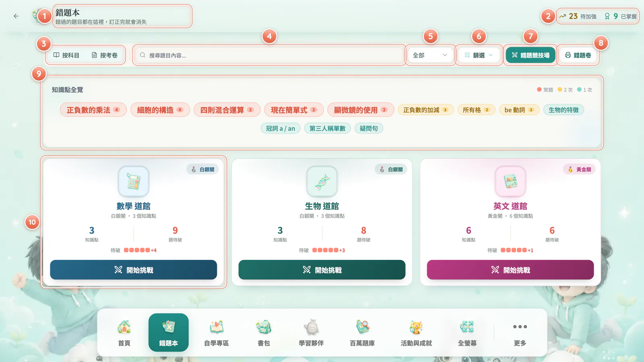Image resolution: width=644 pixels, height=362 pixels.
Task: Select 正負數的乘法 knowledge tag
Action: pyautogui.click(x=93, y=110)
